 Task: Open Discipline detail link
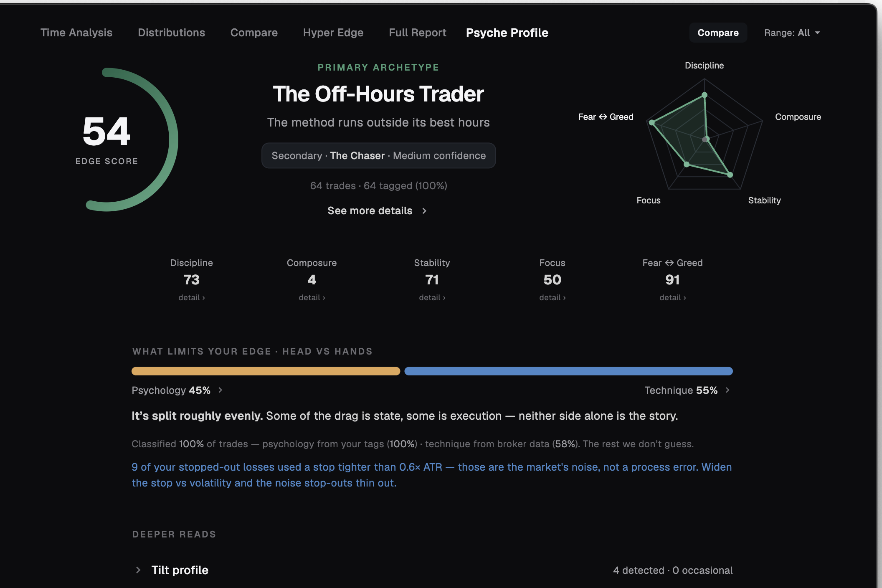(x=192, y=297)
